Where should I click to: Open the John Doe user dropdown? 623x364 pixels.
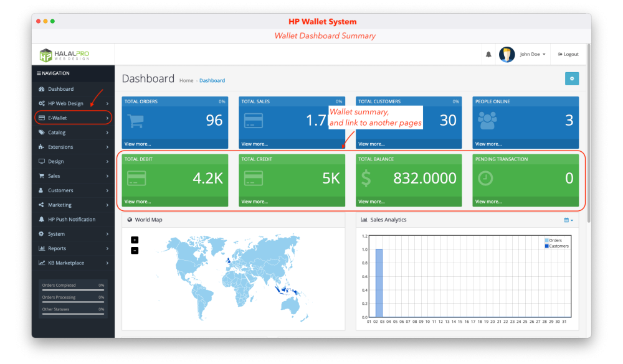pos(524,55)
